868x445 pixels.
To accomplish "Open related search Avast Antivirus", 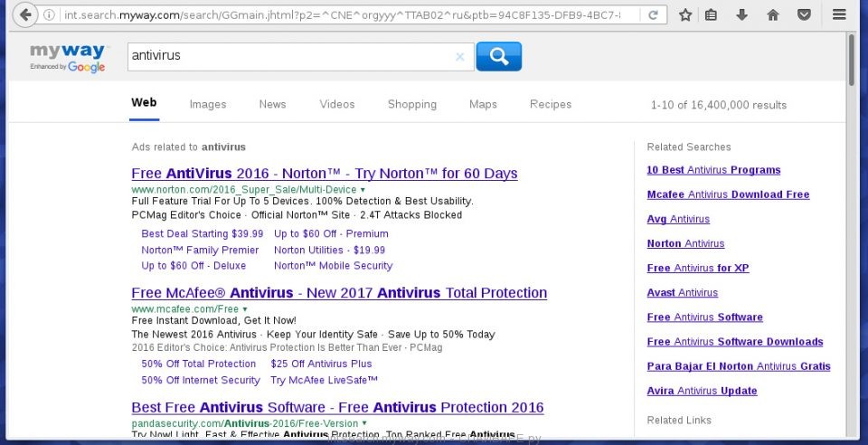I will click(682, 293).
